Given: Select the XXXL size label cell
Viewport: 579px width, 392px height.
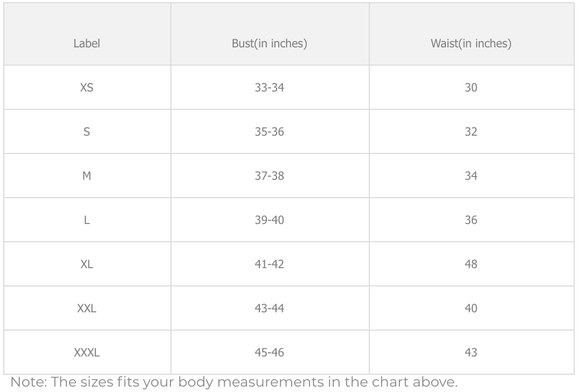Looking at the screenshot, I should [87, 353].
